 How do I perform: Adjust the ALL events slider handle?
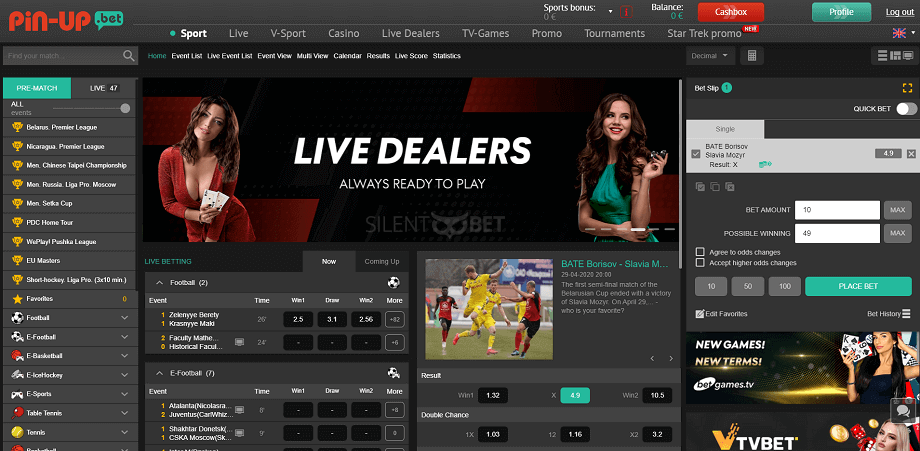click(125, 108)
